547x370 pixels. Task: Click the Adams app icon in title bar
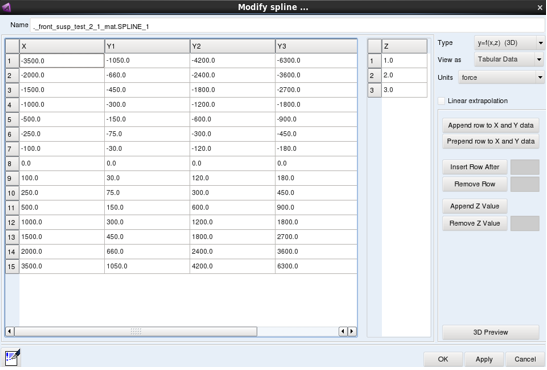pos(7,7)
